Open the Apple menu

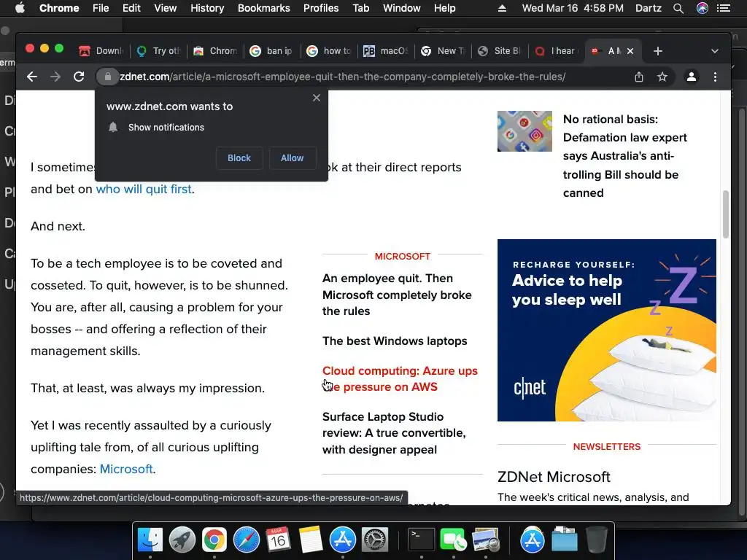[x=20, y=8]
